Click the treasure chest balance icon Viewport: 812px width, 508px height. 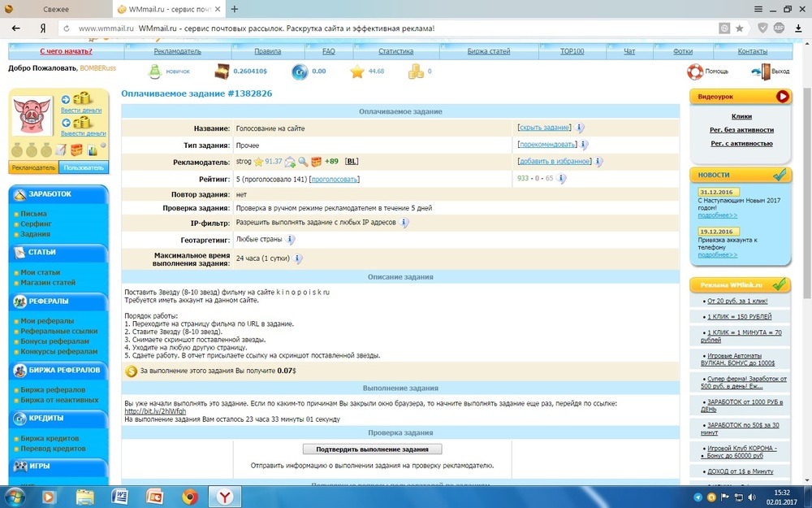point(222,72)
